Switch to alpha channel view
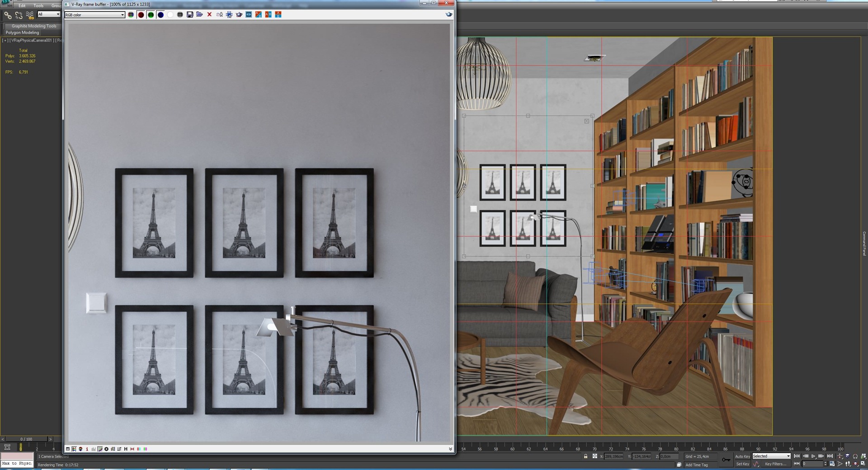Viewport: 868px width, 470px height. pos(170,15)
